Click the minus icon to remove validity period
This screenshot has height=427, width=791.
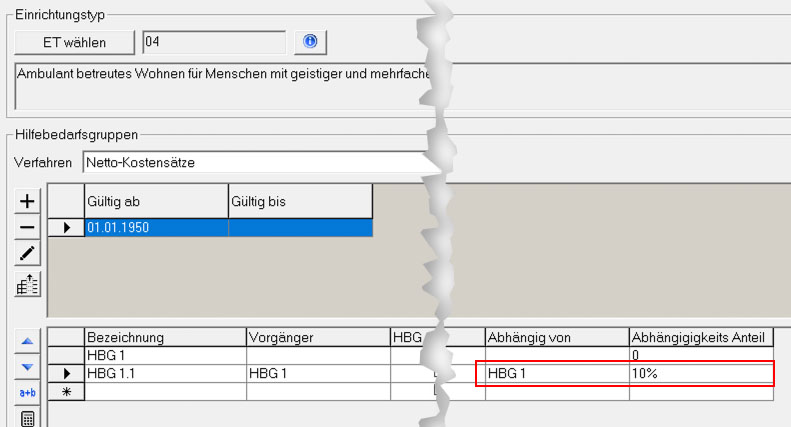tap(28, 228)
